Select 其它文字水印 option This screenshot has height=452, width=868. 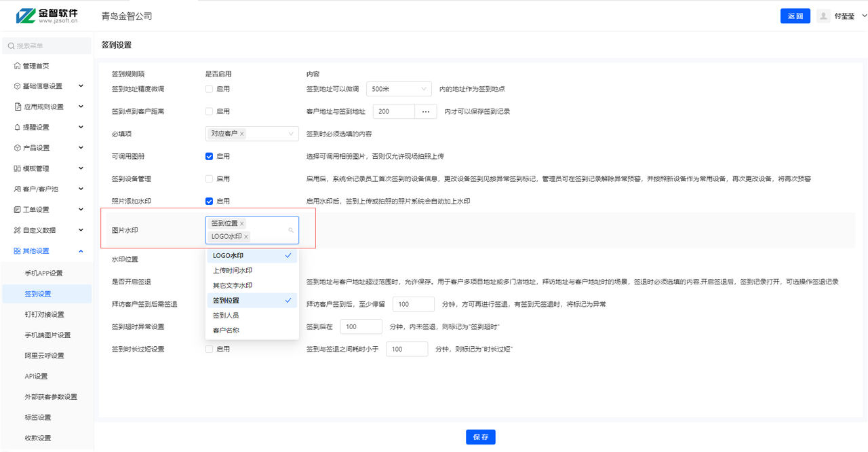coord(252,286)
